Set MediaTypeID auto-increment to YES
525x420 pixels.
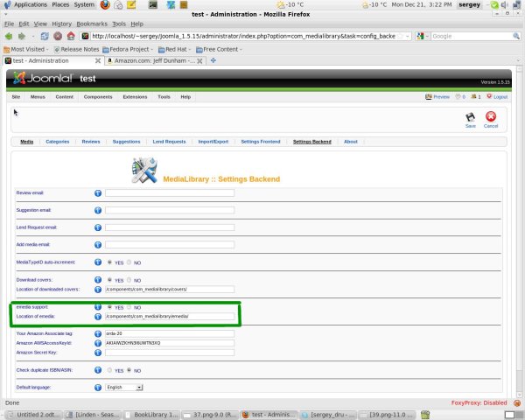coord(109,262)
